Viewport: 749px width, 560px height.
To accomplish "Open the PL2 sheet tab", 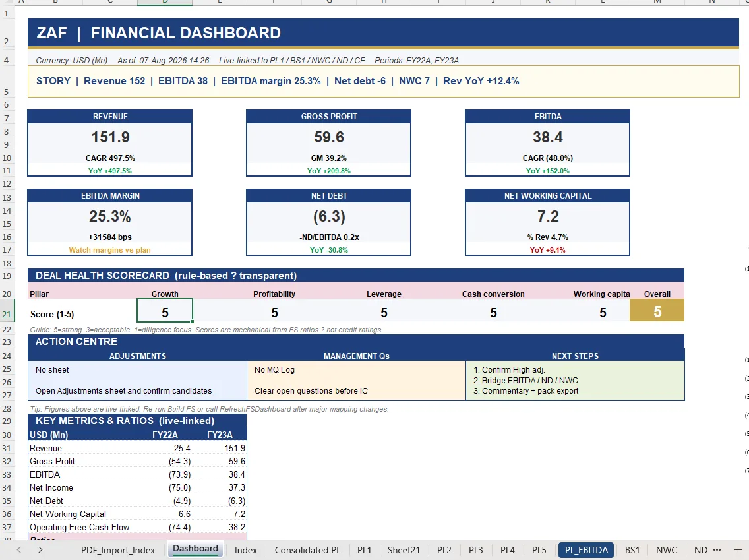I will click(444, 550).
